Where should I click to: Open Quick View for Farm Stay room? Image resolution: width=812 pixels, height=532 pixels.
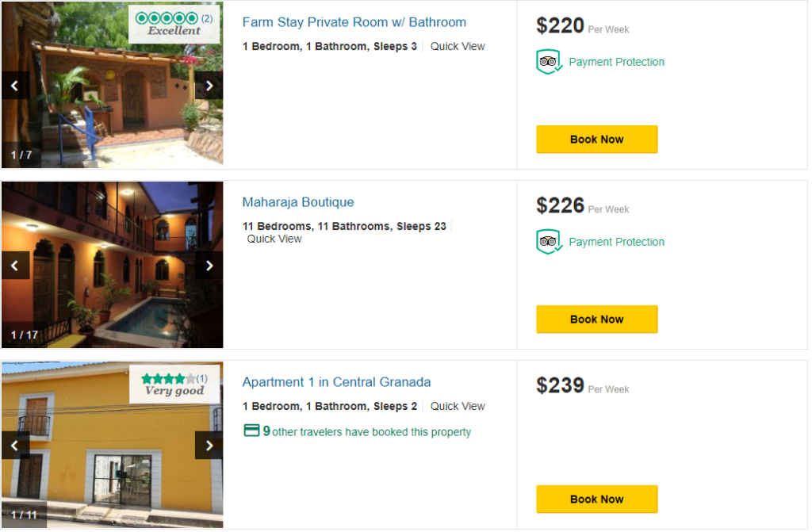tap(458, 46)
